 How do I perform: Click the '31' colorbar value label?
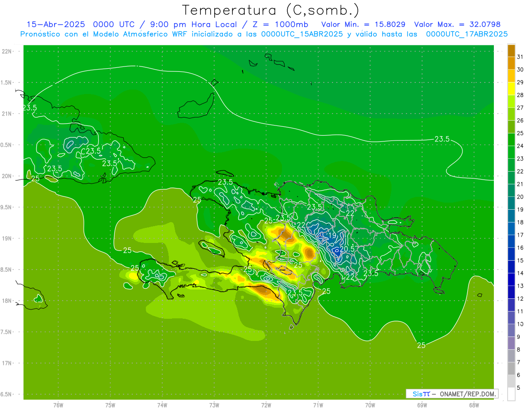coord(520,57)
